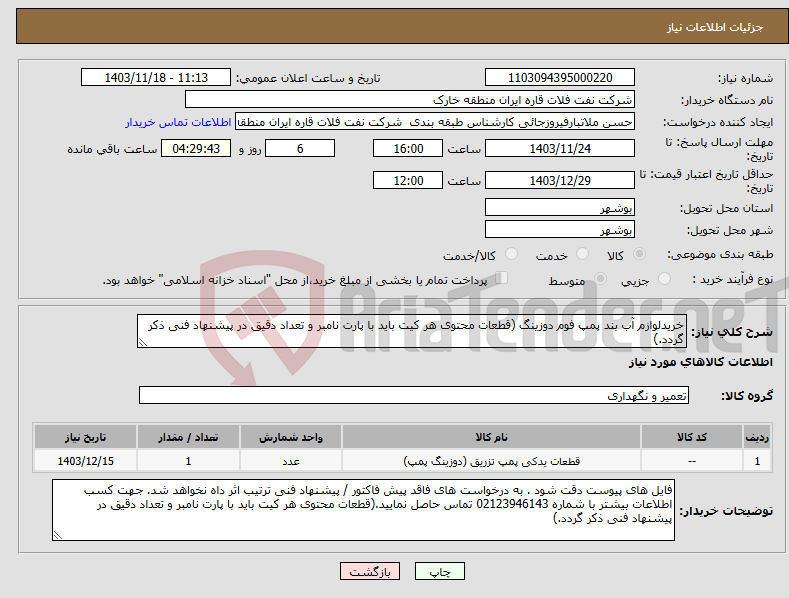Viewport: 789px width, 598px height.
Task: Click the نام کالا column header
Action: coord(491,437)
